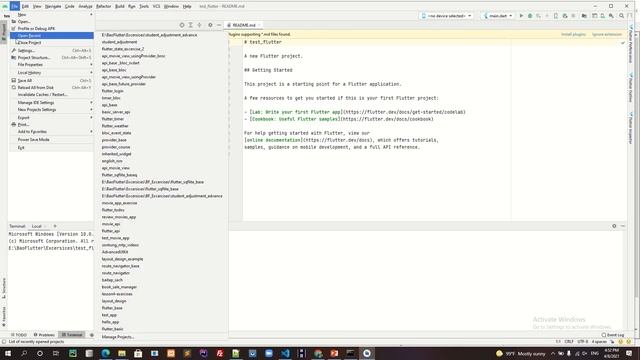Expand the Add to Favorites submenu
Viewport: 640px width, 360px height.
[51, 131]
